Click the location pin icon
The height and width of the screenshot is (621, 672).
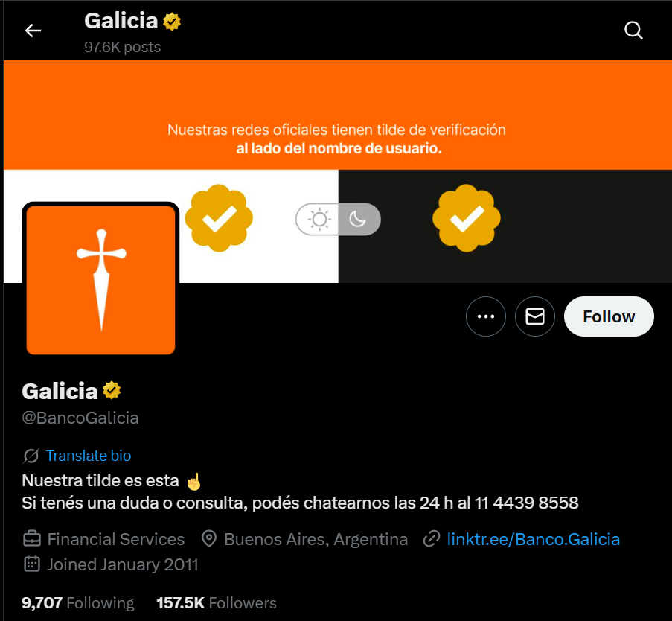tap(209, 539)
